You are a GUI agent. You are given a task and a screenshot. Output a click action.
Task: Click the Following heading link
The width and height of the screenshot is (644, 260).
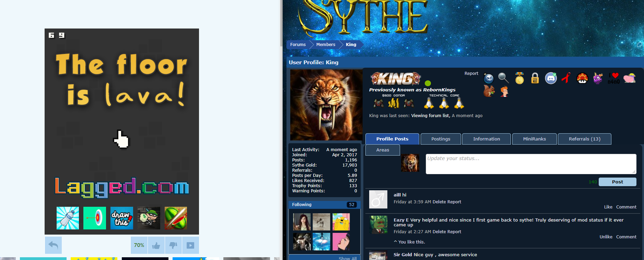click(302, 205)
